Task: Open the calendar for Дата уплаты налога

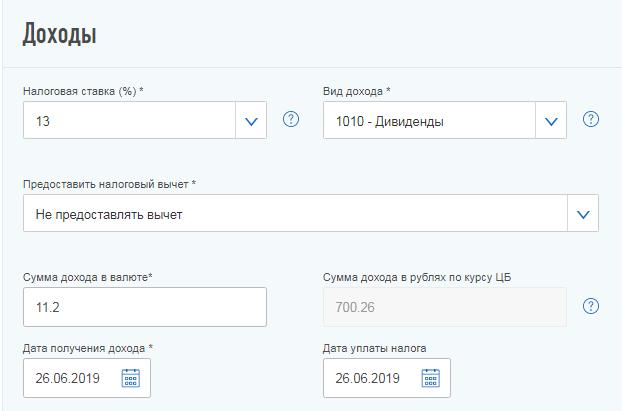Action: [x=430, y=378]
